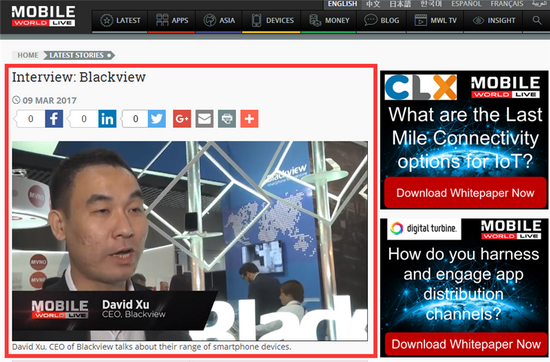The height and width of the screenshot is (362, 550).
Task: Share article on Facebook
Action: point(54,119)
